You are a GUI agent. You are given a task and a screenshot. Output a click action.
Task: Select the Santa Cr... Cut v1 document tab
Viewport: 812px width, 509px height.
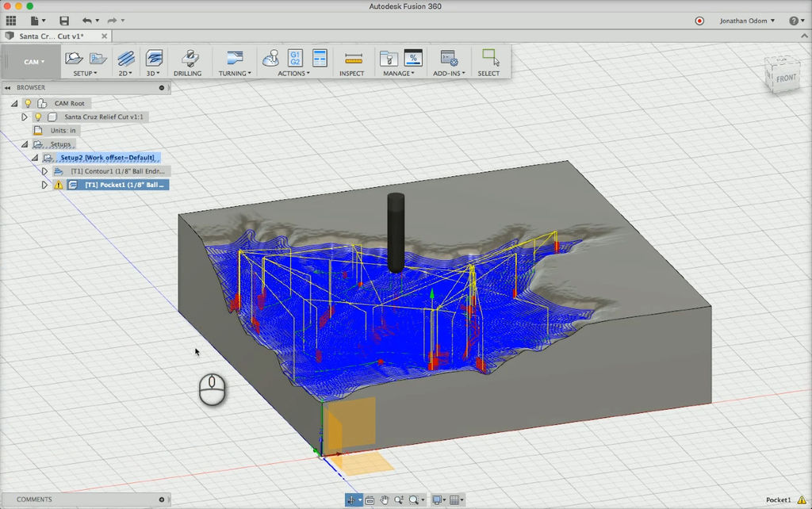coord(52,36)
